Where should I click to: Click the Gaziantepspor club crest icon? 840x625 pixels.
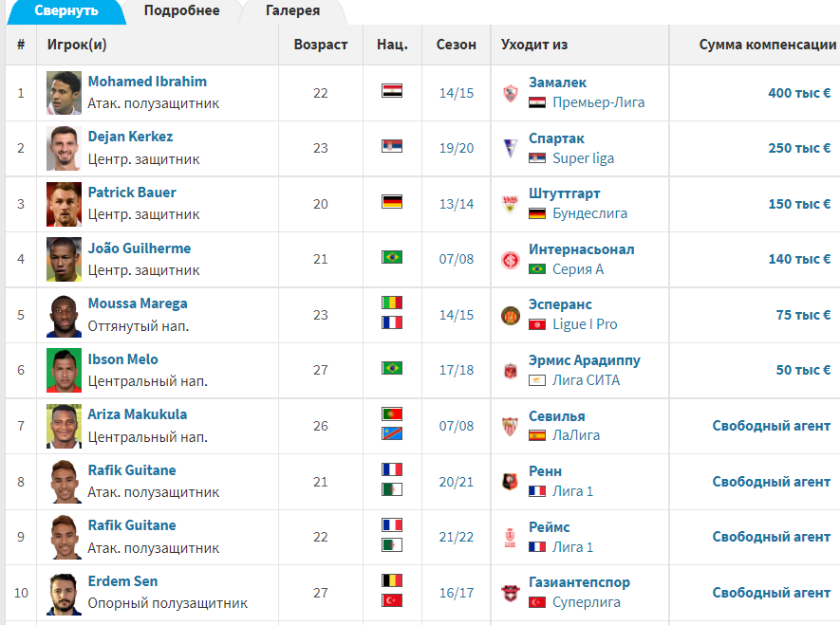[510, 593]
